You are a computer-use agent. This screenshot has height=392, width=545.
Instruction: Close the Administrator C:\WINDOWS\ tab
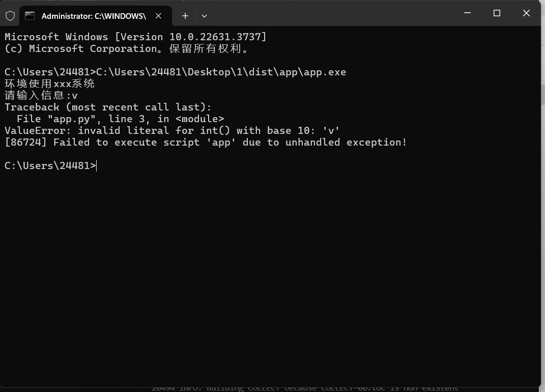pos(159,16)
